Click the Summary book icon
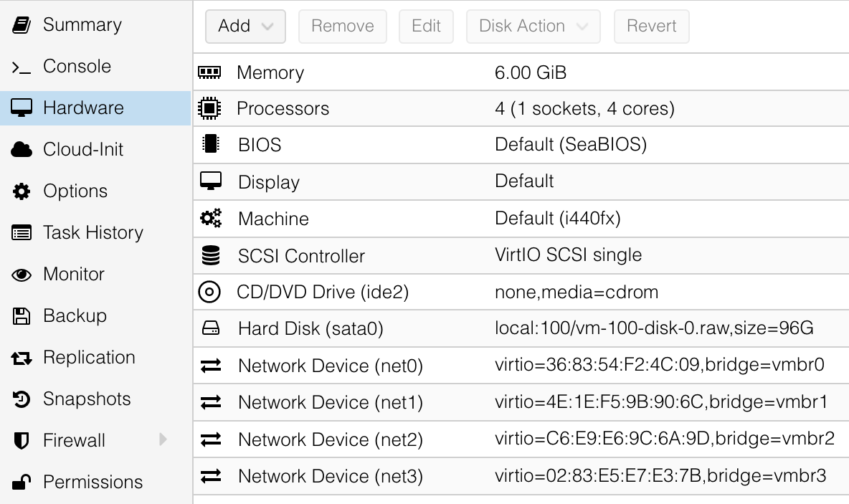Screen dimensions: 849x504 pyautogui.click(x=21, y=25)
